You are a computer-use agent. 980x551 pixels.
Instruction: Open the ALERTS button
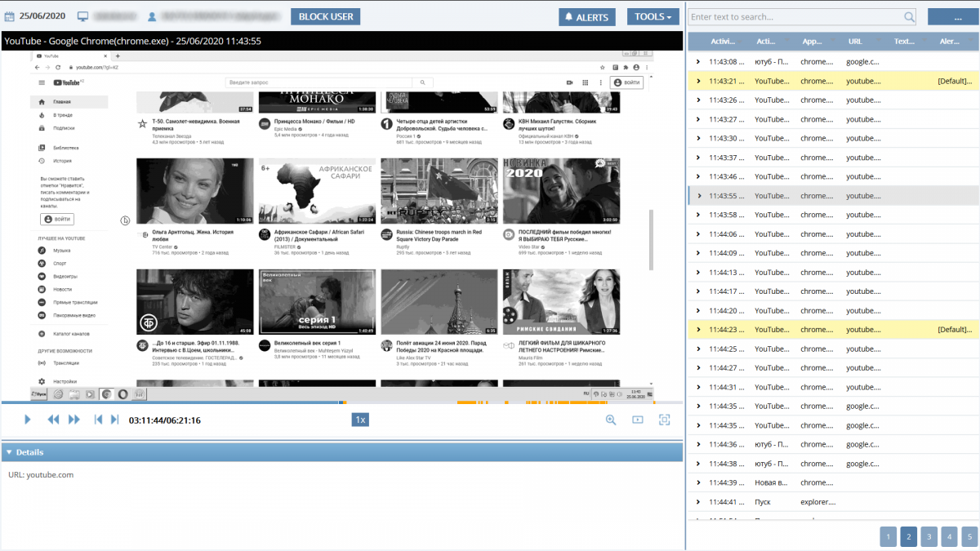587,17
